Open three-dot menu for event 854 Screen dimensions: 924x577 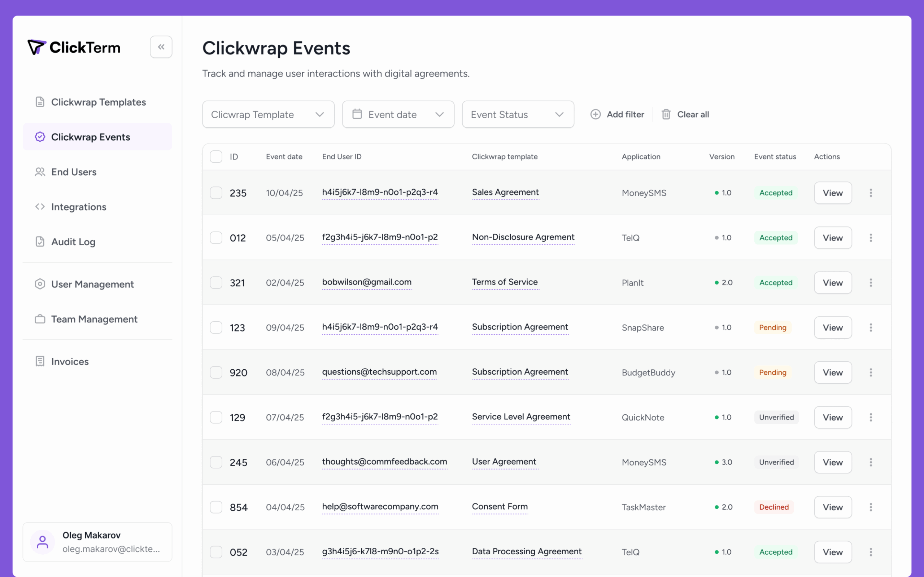[x=871, y=507]
